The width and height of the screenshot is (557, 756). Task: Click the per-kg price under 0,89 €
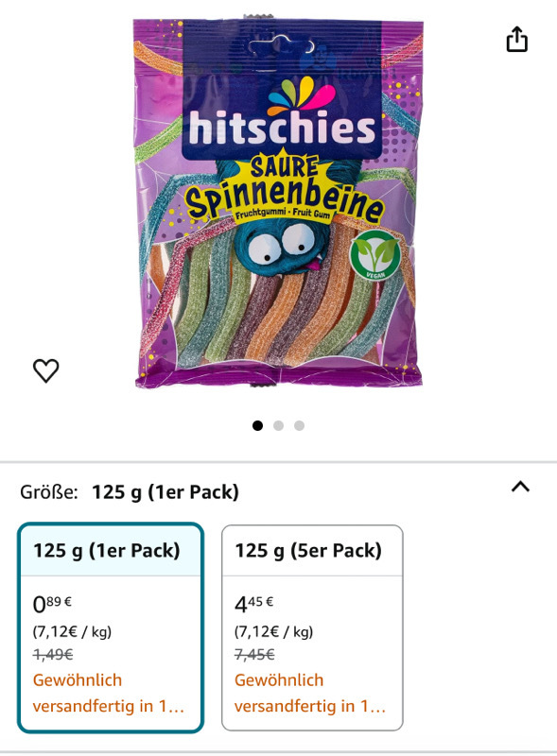point(72,631)
